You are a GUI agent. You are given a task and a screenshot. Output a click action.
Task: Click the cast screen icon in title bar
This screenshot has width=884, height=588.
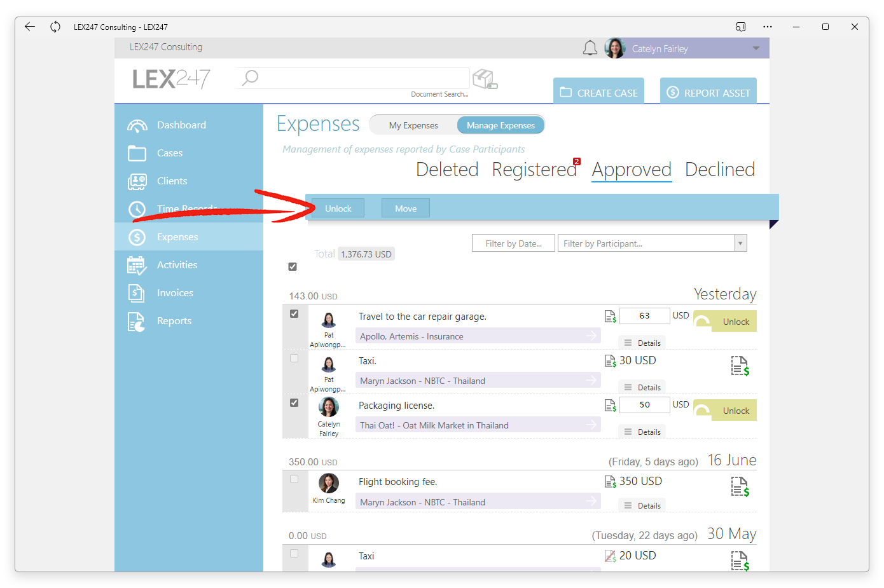[x=741, y=27]
